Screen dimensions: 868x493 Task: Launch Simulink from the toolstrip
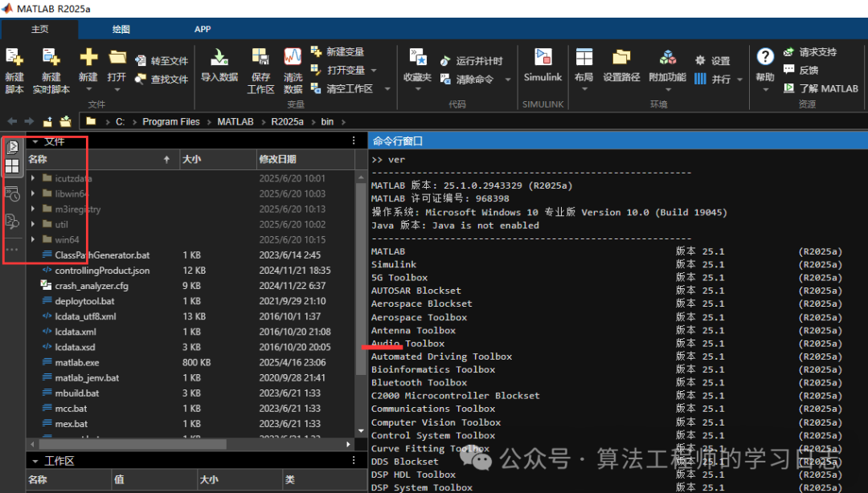[542, 65]
